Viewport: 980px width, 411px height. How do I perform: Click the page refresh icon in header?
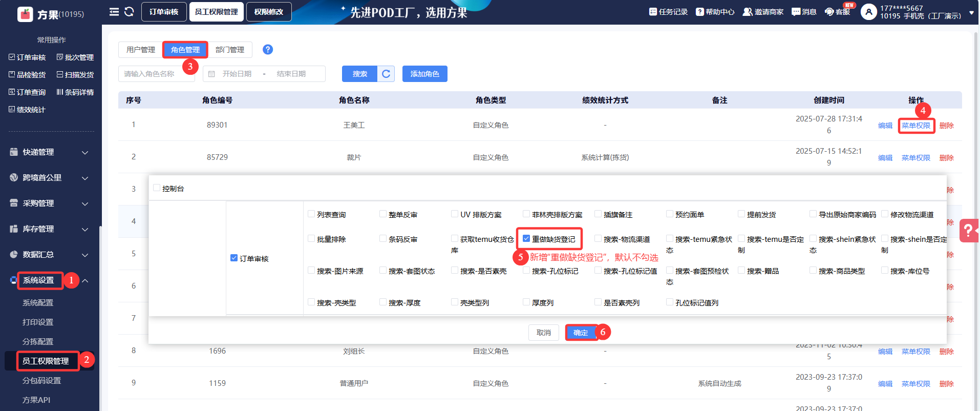pyautogui.click(x=129, y=12)
